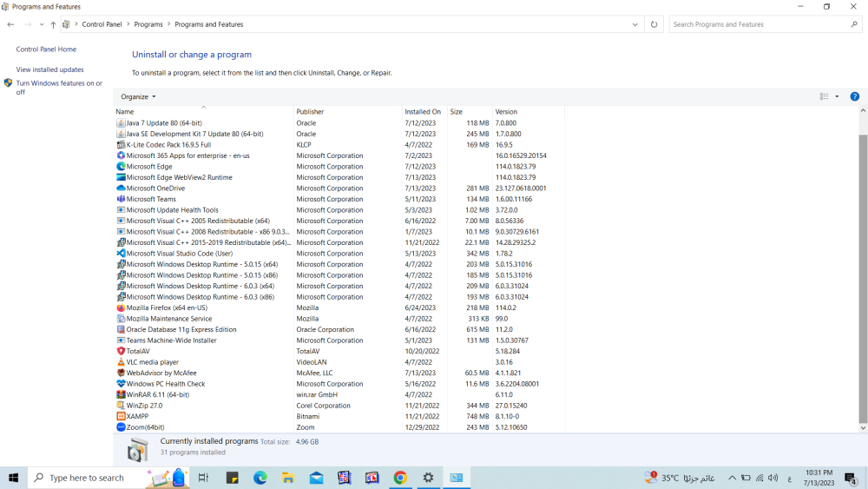The image size is (868, 489).
Task: Open the Settings gear in taskbar
Action: coord(428,478)
